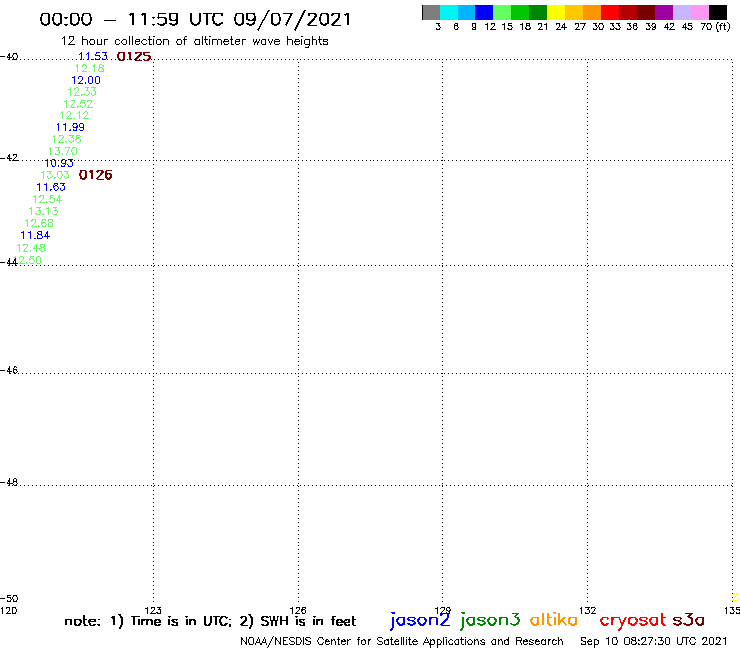Click the '24' legend scale label

(561, 27)
